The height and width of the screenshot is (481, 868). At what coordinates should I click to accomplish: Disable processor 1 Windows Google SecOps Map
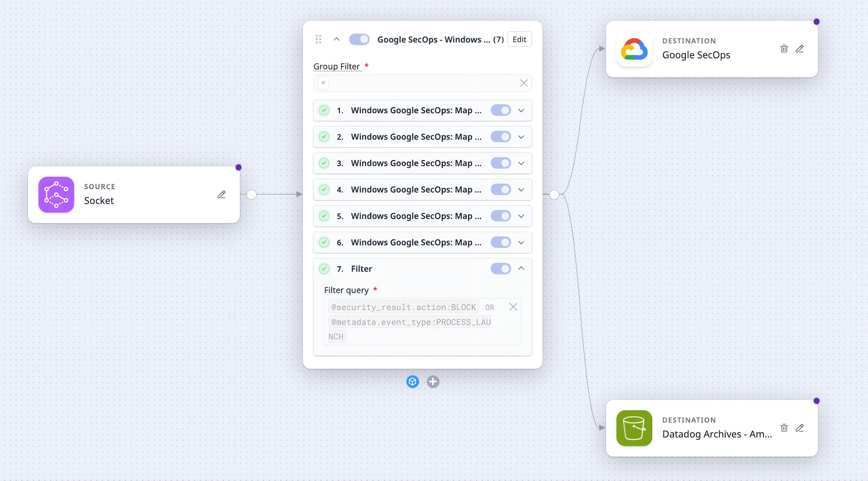(500, 110)
